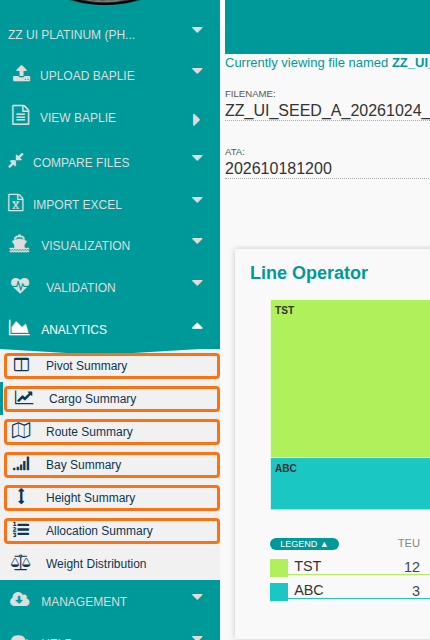
Task: Click the filename ZZ_UI_SEED_A_20261024 field
Action: pos(327,111)
